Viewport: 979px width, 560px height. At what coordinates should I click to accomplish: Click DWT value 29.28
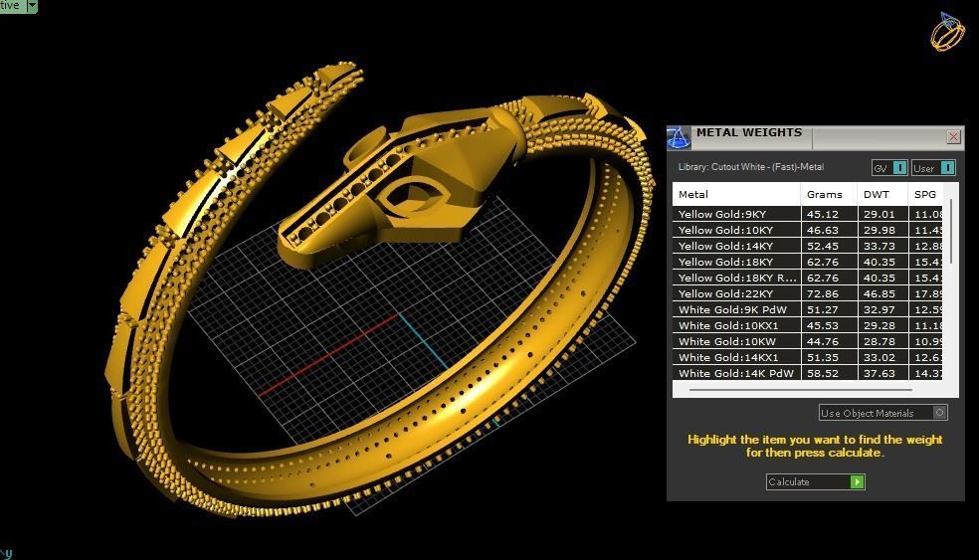[x=880, y=325]
